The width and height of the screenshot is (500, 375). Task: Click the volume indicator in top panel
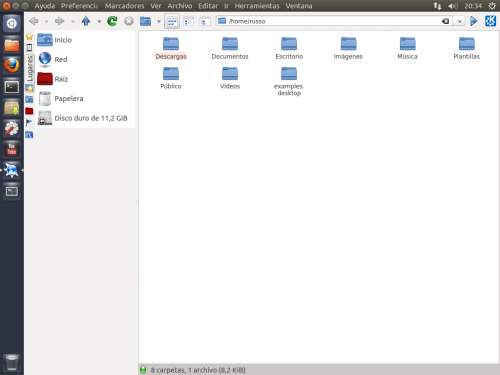(x=452, y=6)
